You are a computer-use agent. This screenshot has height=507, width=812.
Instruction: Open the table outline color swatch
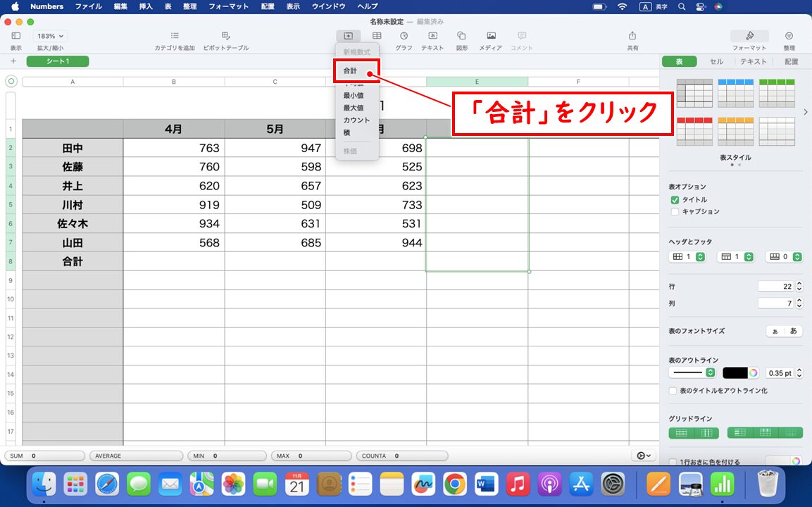(x=736, y=373)
